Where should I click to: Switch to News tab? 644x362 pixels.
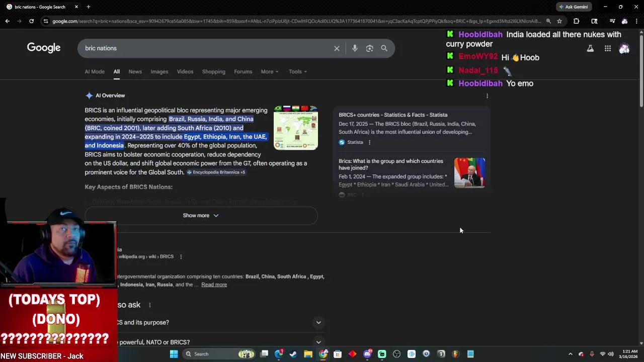[x=135, y=71]
